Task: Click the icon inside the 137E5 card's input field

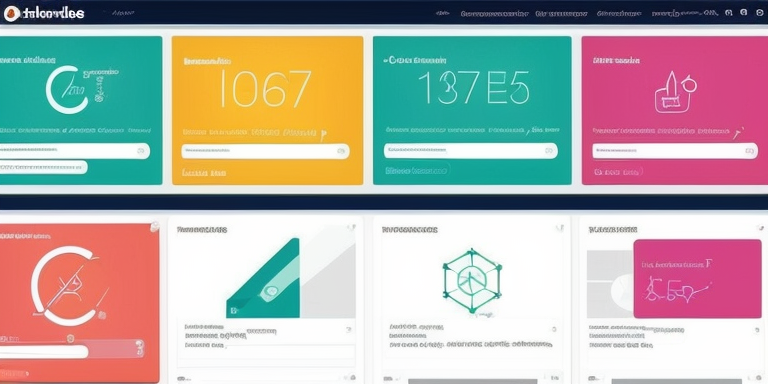Action: [549, 151]
